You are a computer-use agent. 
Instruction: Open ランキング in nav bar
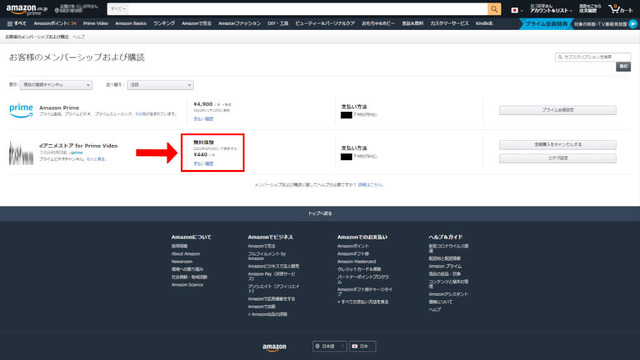click(164, 24)
